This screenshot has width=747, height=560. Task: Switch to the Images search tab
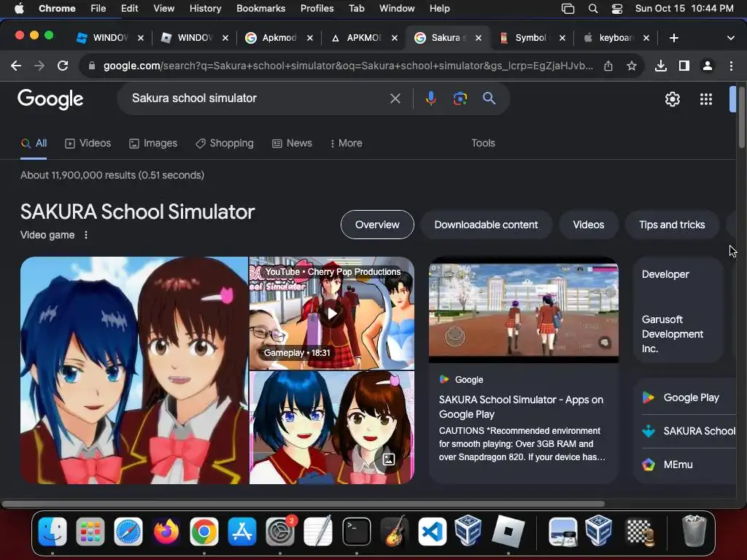click(x=153, y=144)
